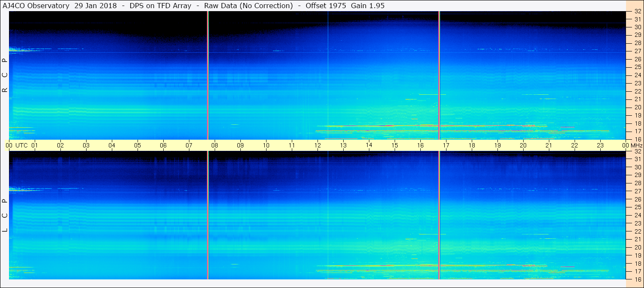The height and width of the screenshot is (288, 644).
Task: Select the 32 MHz label of the RCP panel
Action: [x=637, y=12]
